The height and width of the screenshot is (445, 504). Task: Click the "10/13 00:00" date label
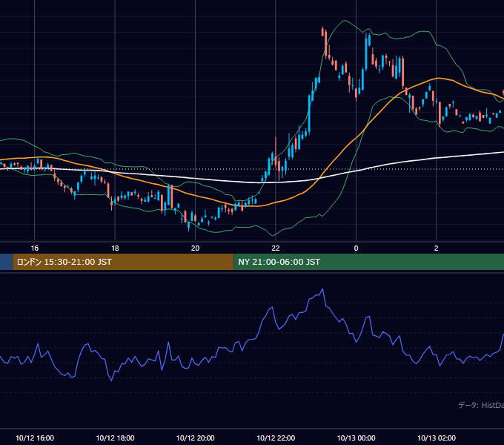tap(357, 438)
